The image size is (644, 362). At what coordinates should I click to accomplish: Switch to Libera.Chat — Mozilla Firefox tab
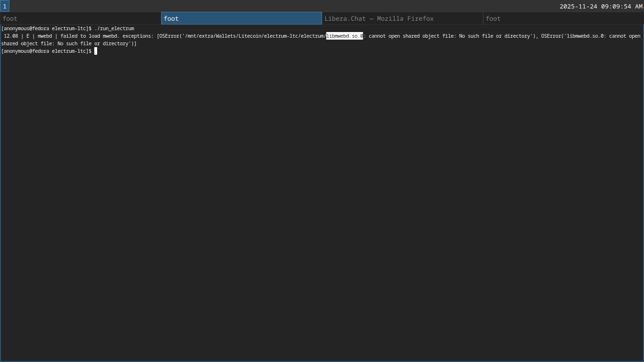[402, 18]
